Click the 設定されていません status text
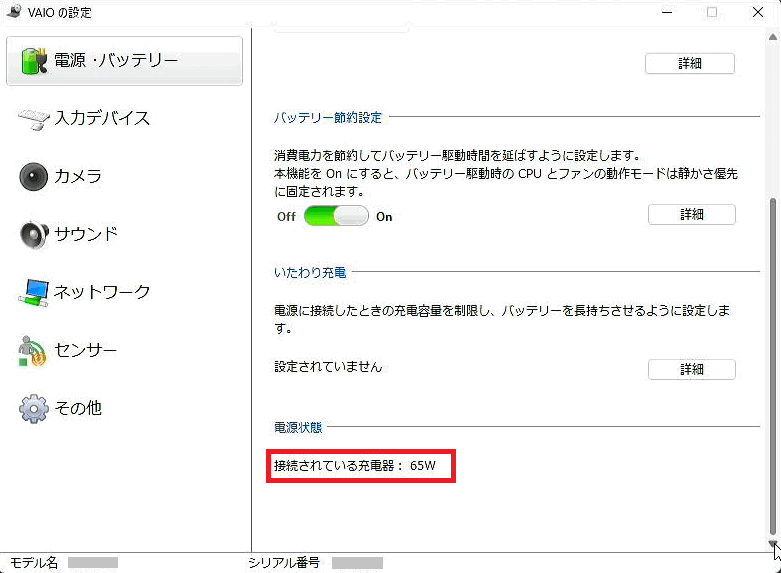Screen dimensions: 781x573 328,367
